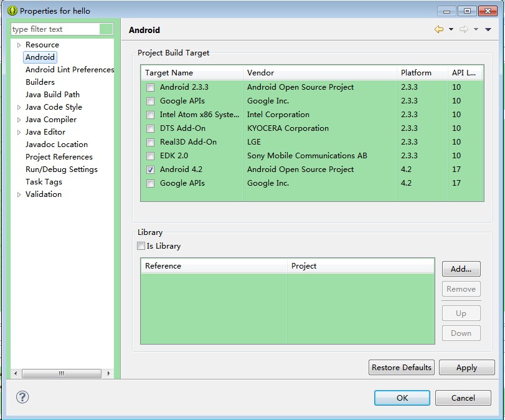Click the tree scrollbar right arrow
The width and height of the screenshot is (505, 420).
pyautogui.click(x=109, y=373)
